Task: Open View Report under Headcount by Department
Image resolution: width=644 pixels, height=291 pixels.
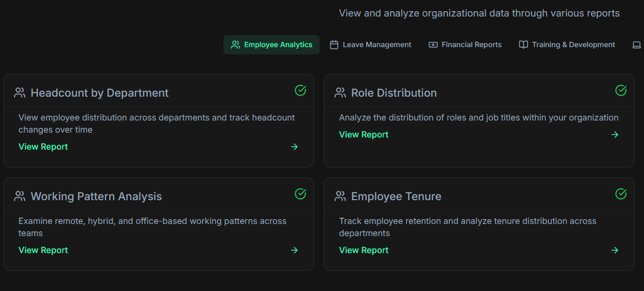Action: (x=43, y=147)
